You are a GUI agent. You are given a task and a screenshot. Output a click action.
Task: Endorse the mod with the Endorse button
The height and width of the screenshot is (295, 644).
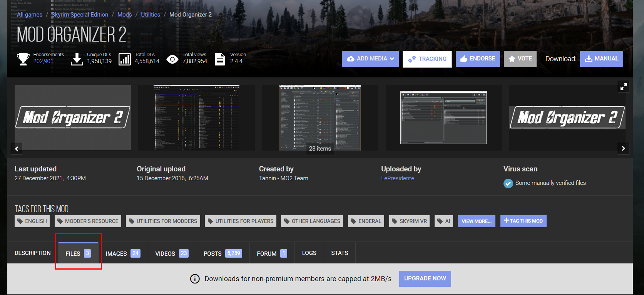tap(478, 59)
